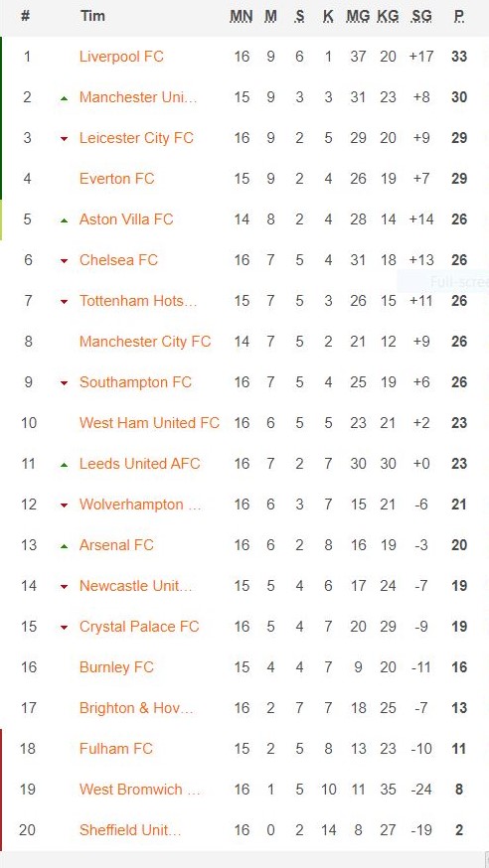Open the Everton FC team page
This screenshot has width=489, height=868.
pos(117,179)
